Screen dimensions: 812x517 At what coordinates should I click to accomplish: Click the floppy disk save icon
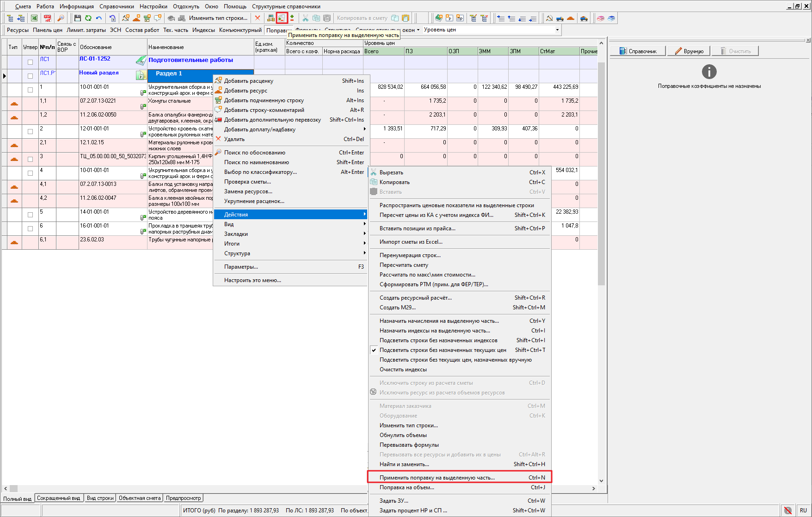pyautogui.click(x=77, y=18)
